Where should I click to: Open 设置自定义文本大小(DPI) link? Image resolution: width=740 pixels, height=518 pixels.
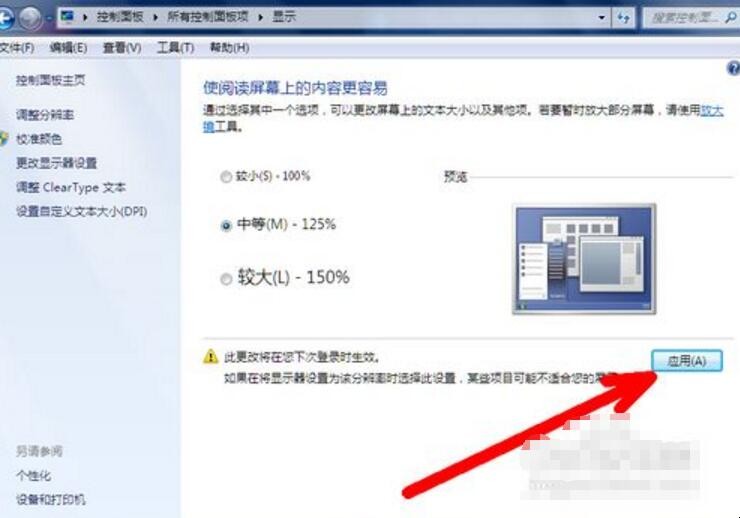point(82,211)
